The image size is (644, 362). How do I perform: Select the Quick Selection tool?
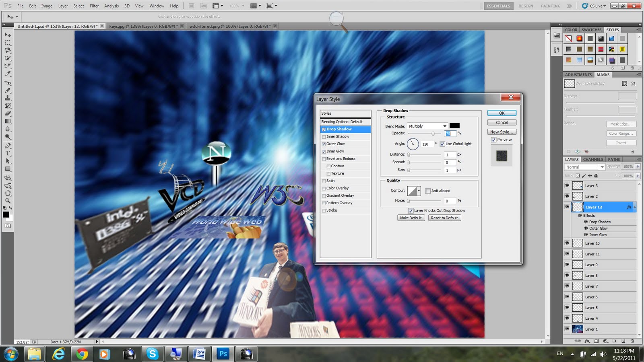coord(8,58)
